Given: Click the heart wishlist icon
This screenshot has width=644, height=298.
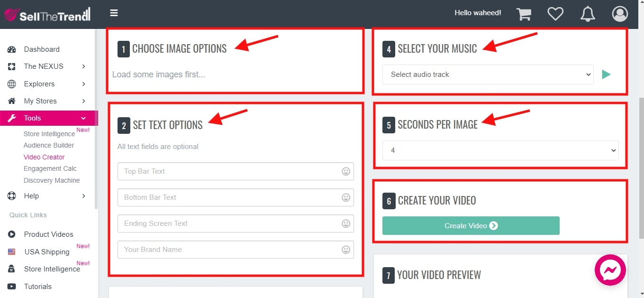Looking at the screenshot, I should 555,14.
